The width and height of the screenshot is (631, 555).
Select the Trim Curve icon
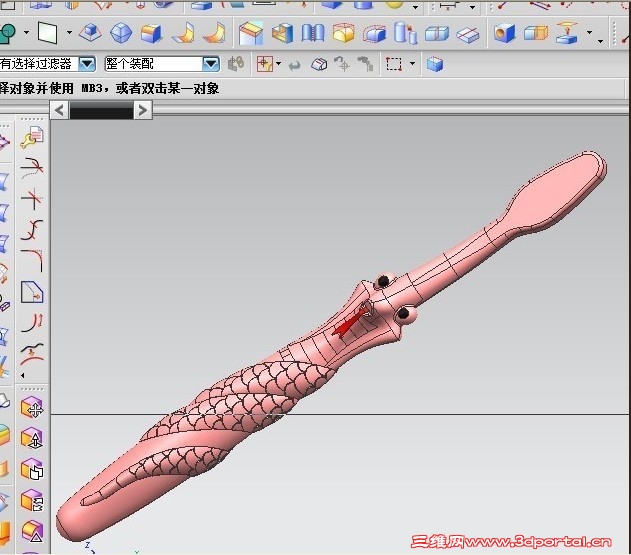[32, 167]
